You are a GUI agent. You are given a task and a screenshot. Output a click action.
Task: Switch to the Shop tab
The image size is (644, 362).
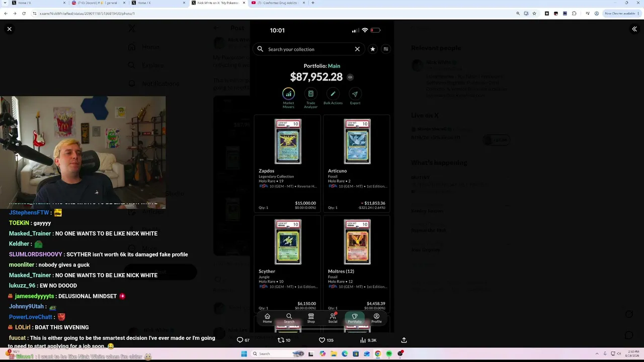coord(311,318)
